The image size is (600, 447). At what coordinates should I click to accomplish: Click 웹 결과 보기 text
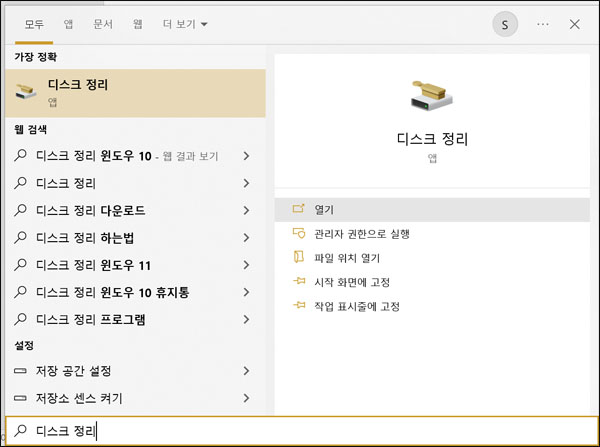(190, 156)
